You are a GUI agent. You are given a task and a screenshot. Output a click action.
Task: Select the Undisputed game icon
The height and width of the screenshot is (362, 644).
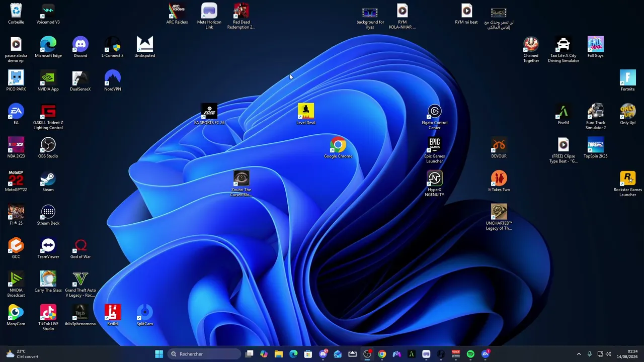pyautogui.click(x=145, y=48)
